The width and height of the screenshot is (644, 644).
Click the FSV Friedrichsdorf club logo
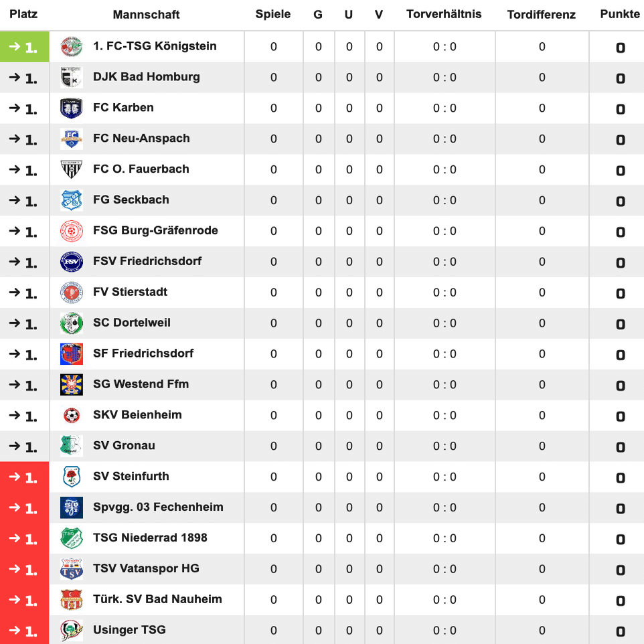(x=72, y=262)
